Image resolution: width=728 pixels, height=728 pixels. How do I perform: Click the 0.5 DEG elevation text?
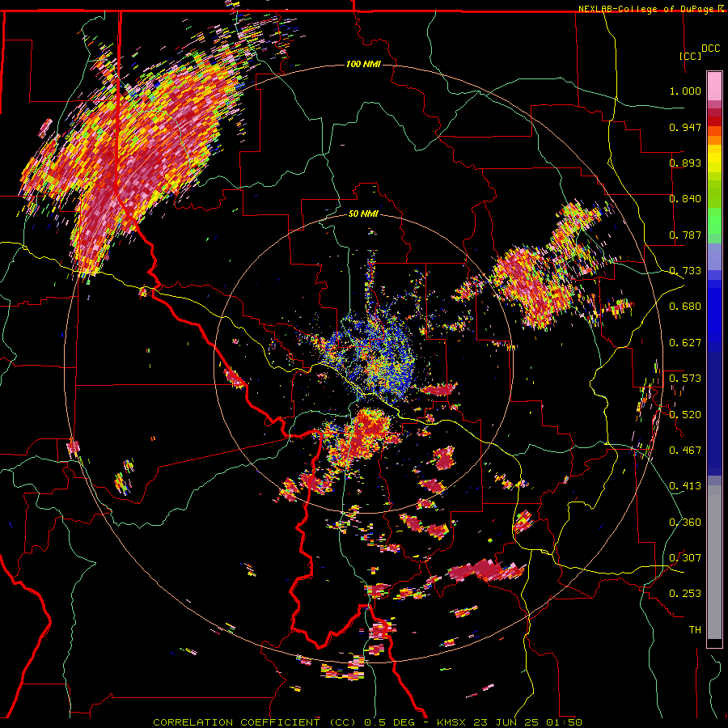pyautogui.click(x=388, y=722)
